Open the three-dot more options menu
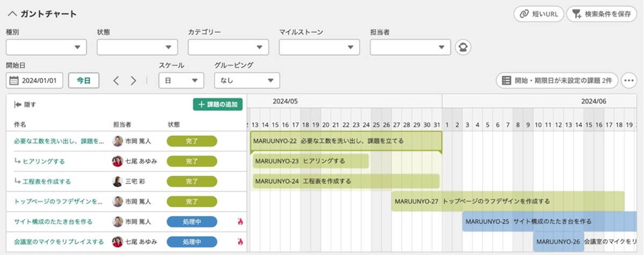This screenshot has width=644, height=255. pos(629,81)
